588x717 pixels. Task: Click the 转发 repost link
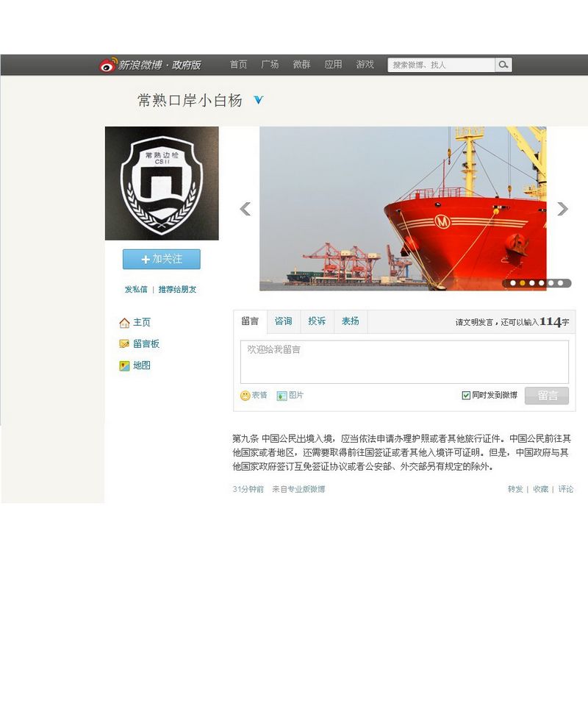[515, 489]
